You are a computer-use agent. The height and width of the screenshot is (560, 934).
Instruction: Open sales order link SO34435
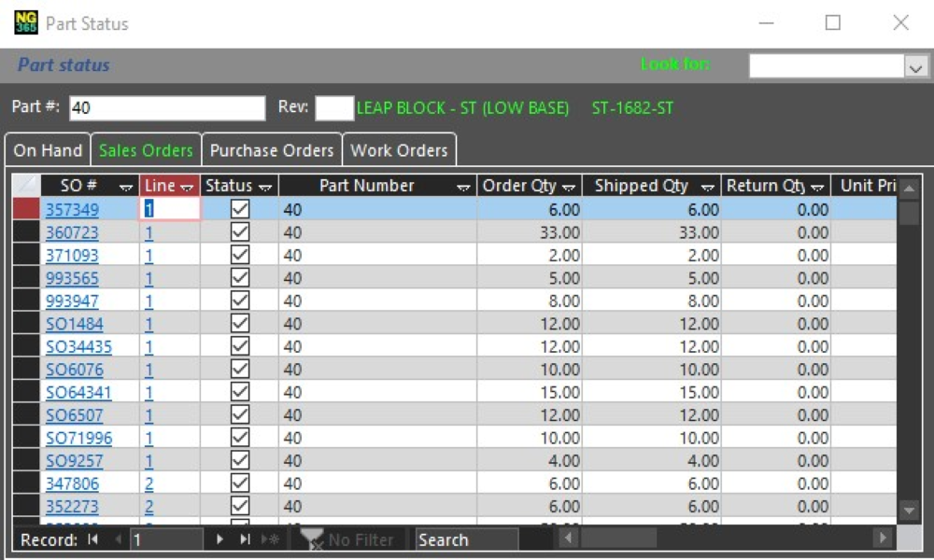[78, 346]
